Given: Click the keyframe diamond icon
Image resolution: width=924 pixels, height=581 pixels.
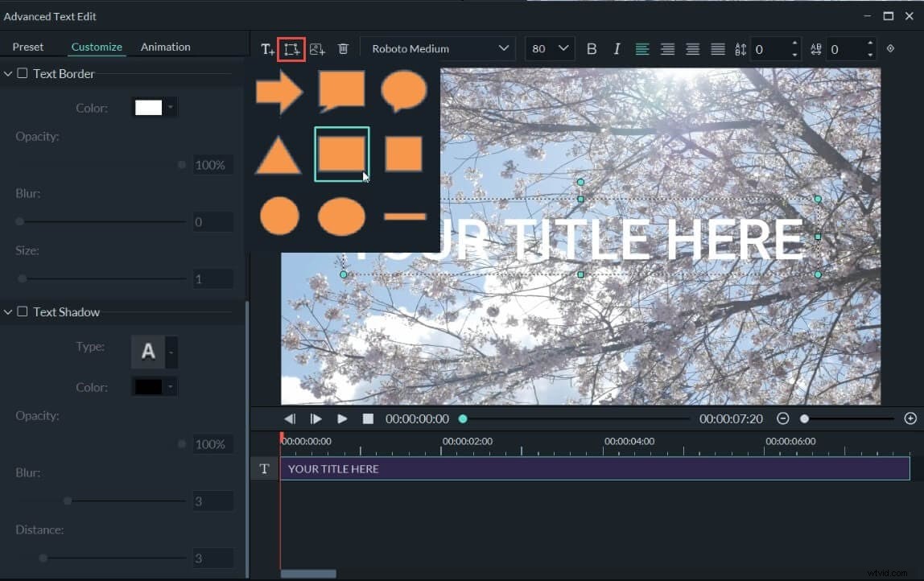Looking at the screenshot, I should coord(890,48).
